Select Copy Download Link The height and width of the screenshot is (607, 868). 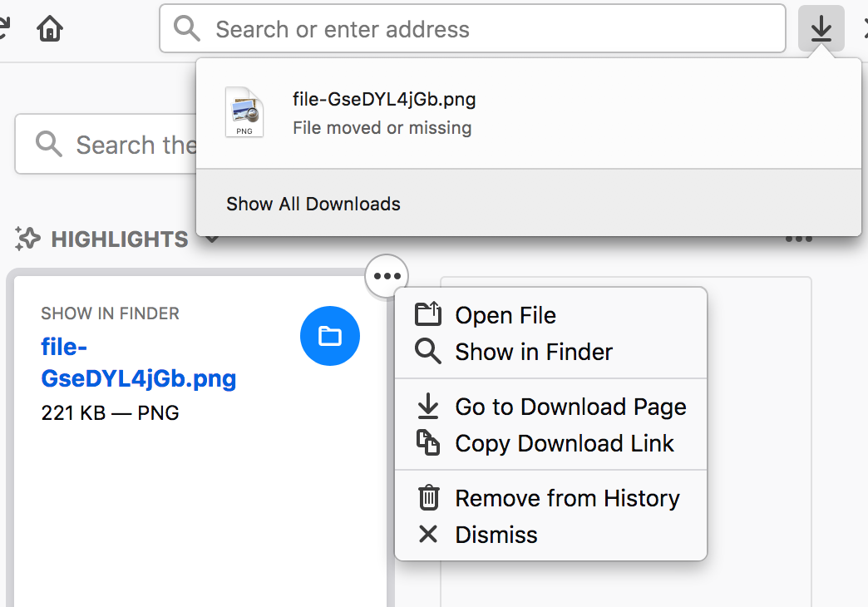click(x=550, y=443)
